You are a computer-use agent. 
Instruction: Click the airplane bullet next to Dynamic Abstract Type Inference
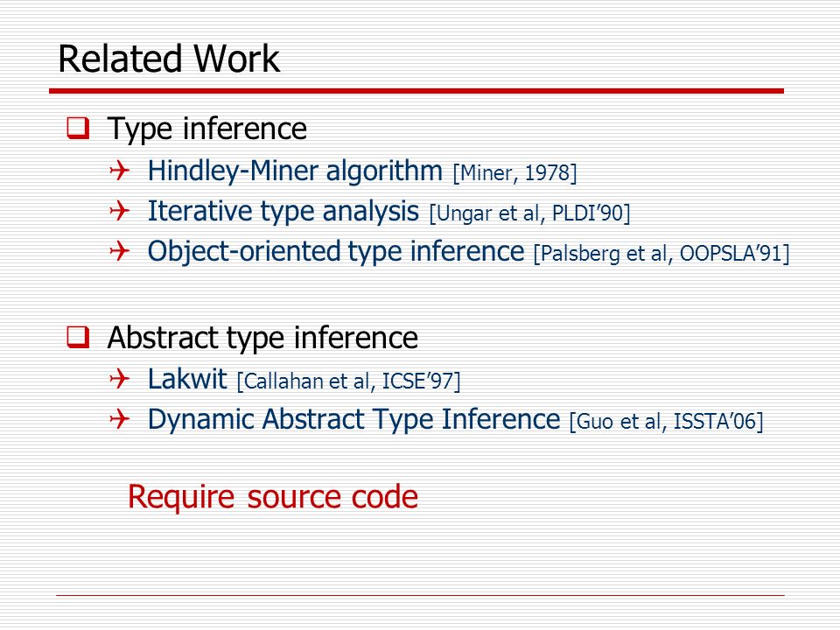pyautogui.click(x=120, y=418)
